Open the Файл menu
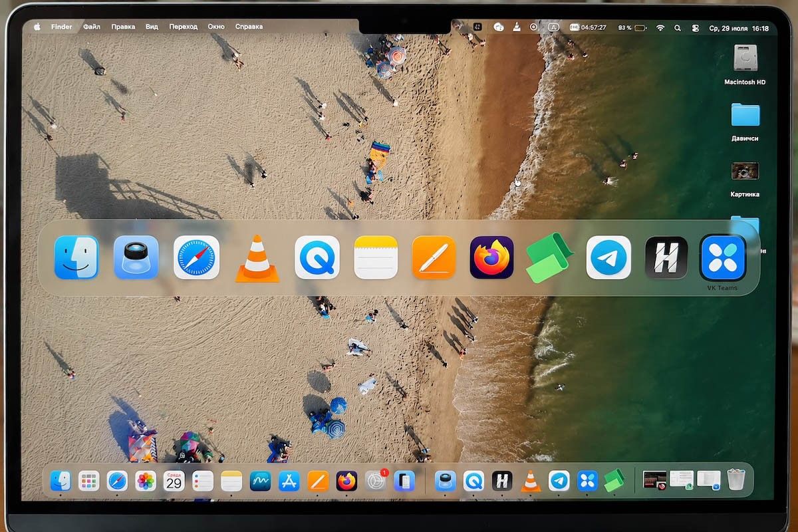798x532 pixels. (x=92, y=27)
